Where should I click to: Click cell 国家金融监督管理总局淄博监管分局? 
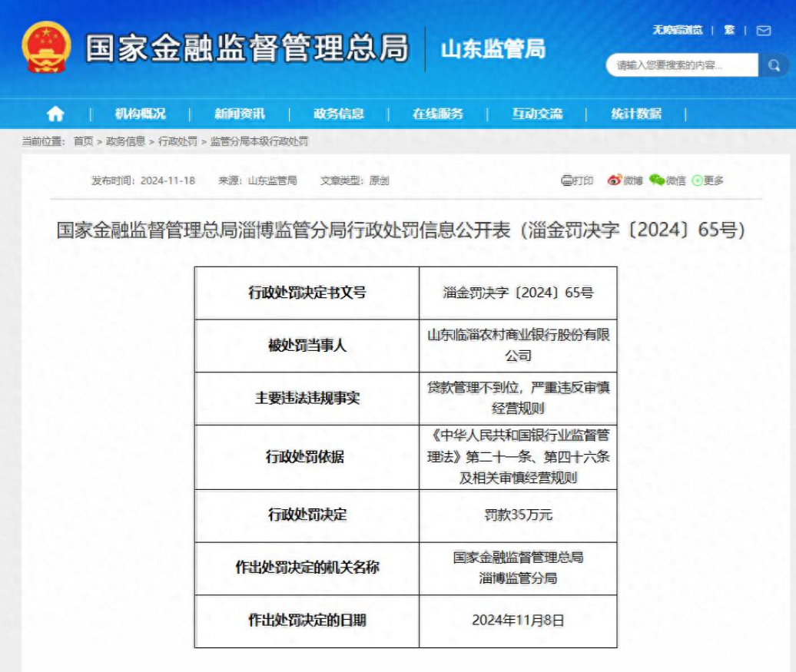coord(519,568)
